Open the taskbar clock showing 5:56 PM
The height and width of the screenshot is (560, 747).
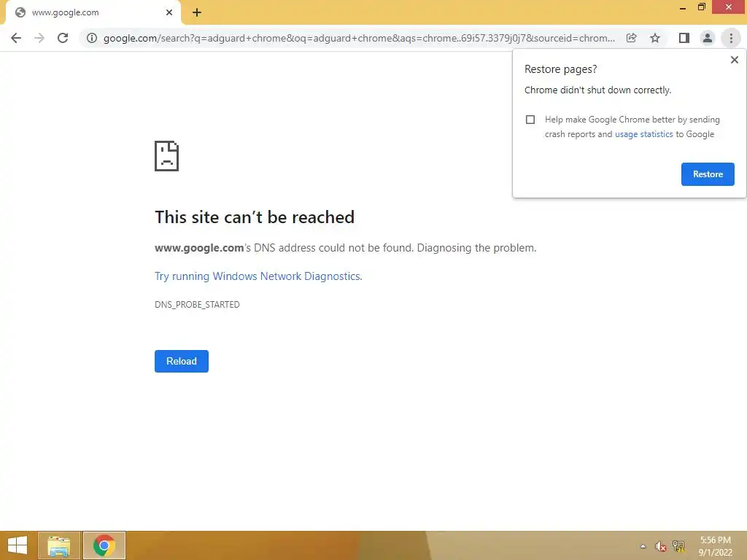(x=715, y=546)
